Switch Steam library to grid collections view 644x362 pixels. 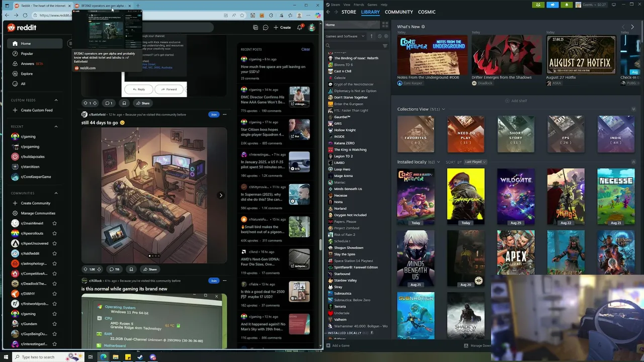point(385,25)
